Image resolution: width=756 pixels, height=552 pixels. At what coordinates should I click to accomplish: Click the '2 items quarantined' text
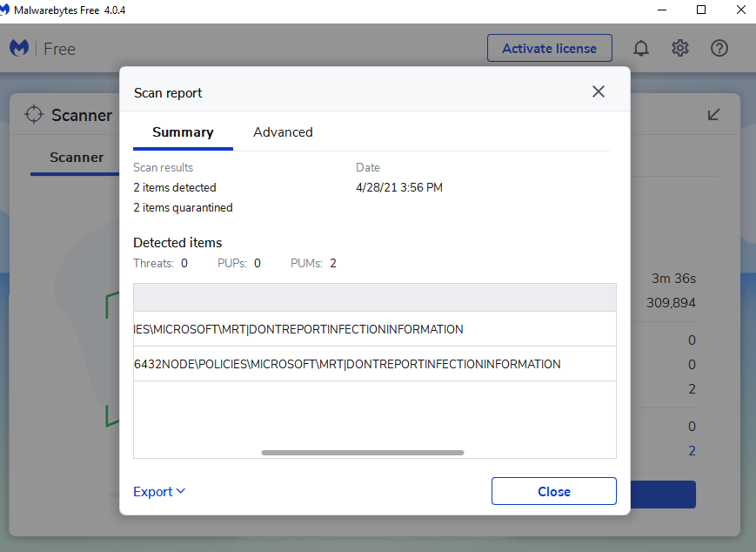(183, 207)
